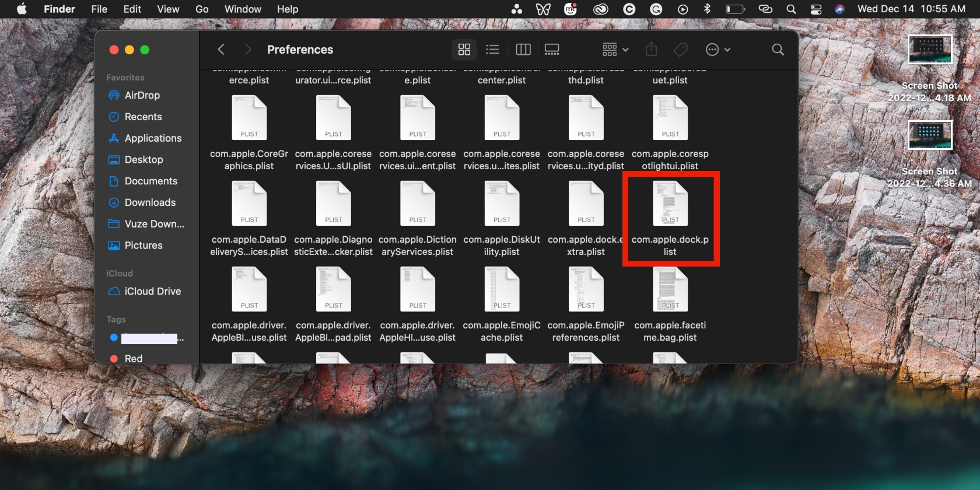Open Vuze Downloads folder in sidebar
980x490 pixels.
pyautogui.click(x=154, y=224)
